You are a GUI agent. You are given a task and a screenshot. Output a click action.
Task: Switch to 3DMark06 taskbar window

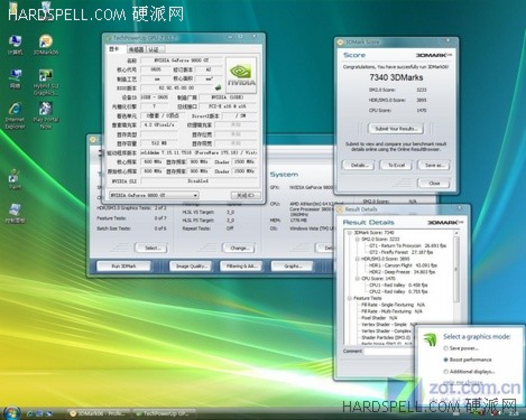click(x=99, y=413)
